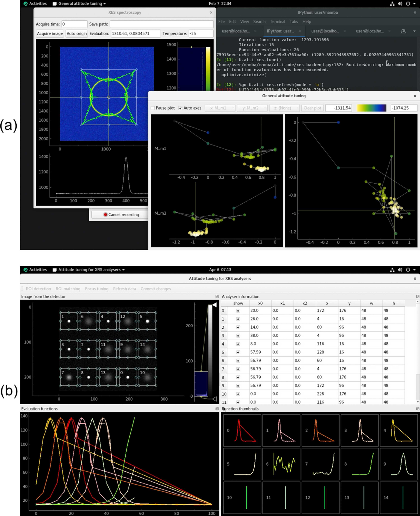Image resolution: width=420 pixels, height=516 pixels.
Task: Open the x: M_m1 axis dropdown
Action: click(x=220, y=108)
